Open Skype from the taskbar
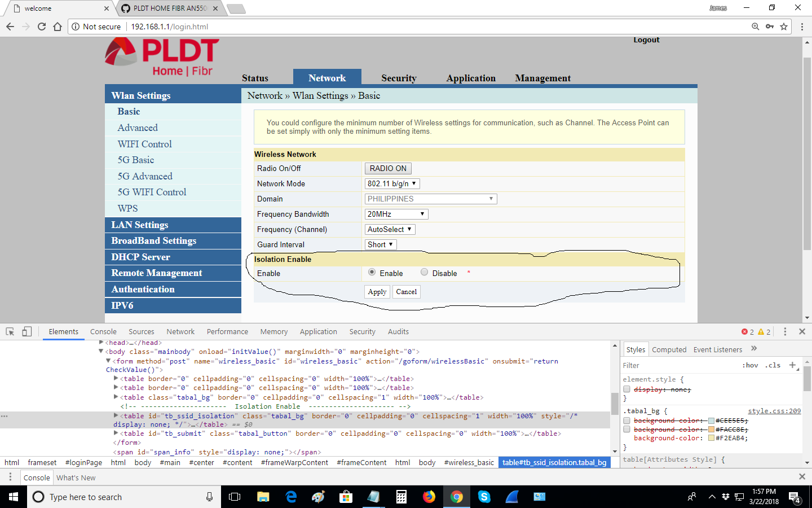The image size is (812, 508). (x=484, y=497)
